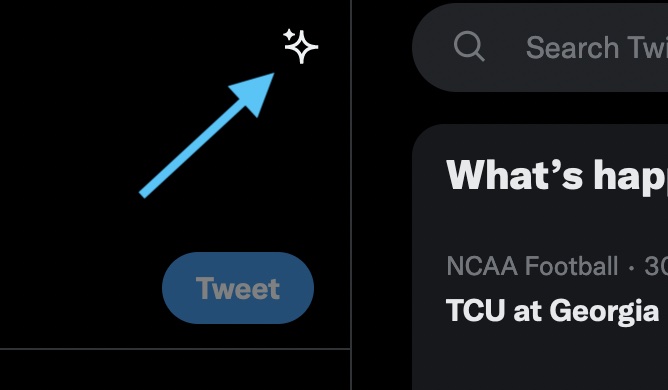The height and width of the screenshot is (390, 668).
Task: Click the word Tweet on the pill button
Action: [x=238, y=288]
